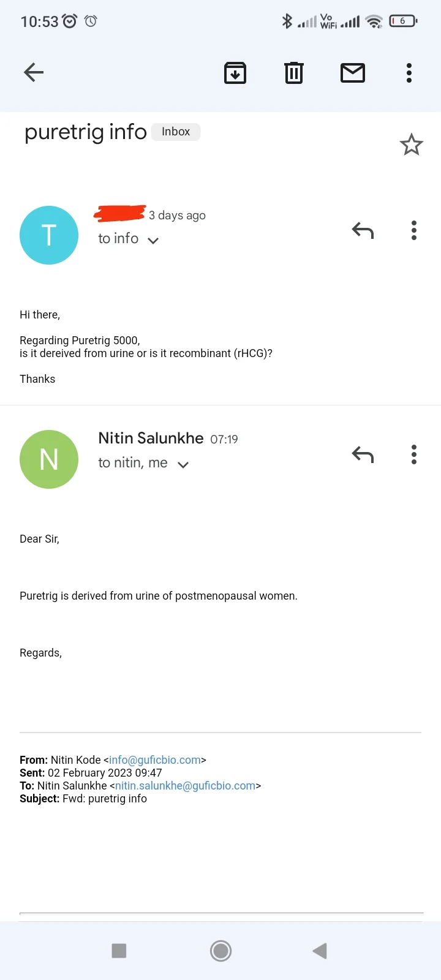Open more options for Nitin's message
441x980 pixels.
pyautogui.click(x=414, y=454)
